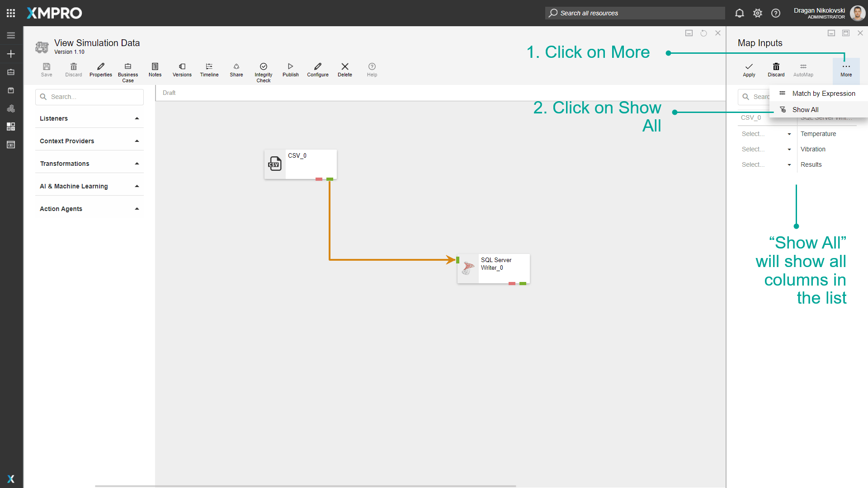Image resolution: width=868 pixels, height=488 pixels.
Task: Click the Integrity Check toolbar icon
Action: click(263, 67)
